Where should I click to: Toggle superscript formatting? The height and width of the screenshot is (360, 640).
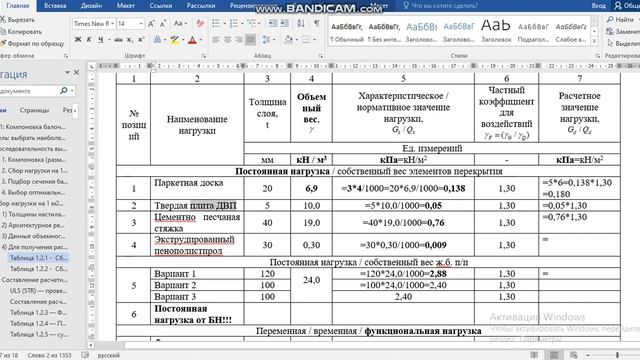[141, 40]
